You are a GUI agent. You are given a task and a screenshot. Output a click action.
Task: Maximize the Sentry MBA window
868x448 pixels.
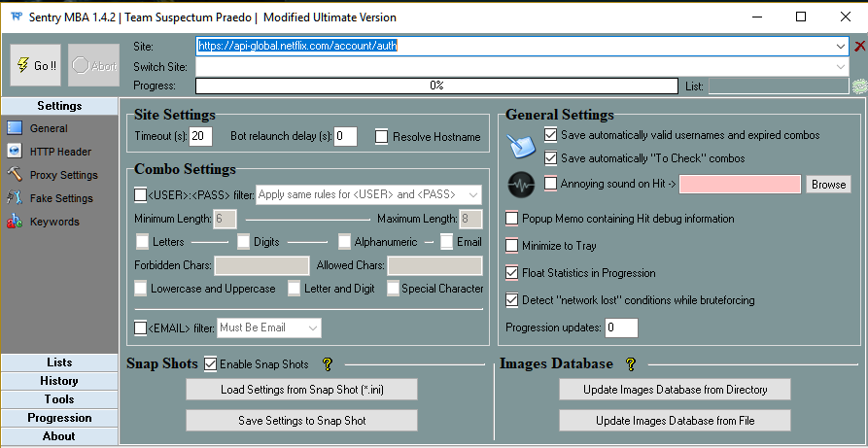801,17
